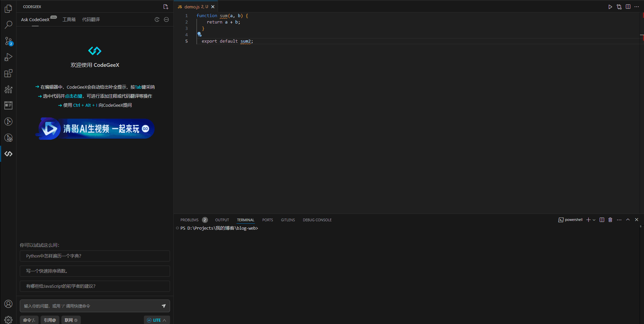Open terminal panel more actions menu

click(x=619, y=220)
